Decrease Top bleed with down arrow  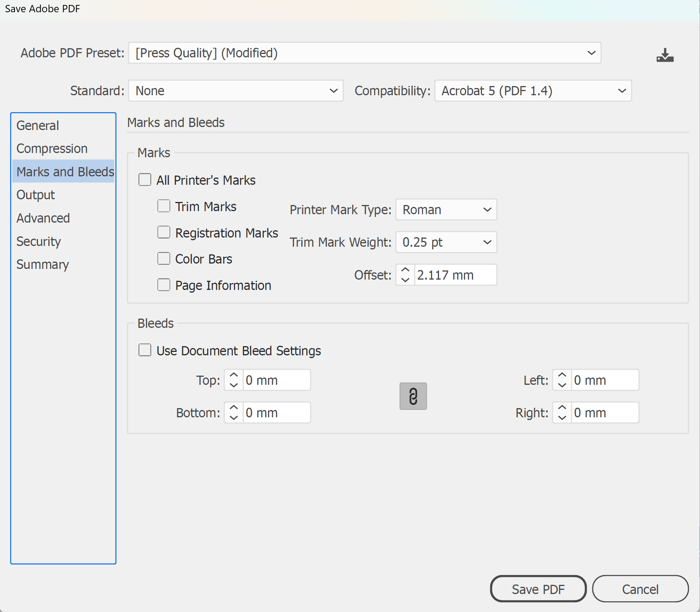click(x=234, y=385)
